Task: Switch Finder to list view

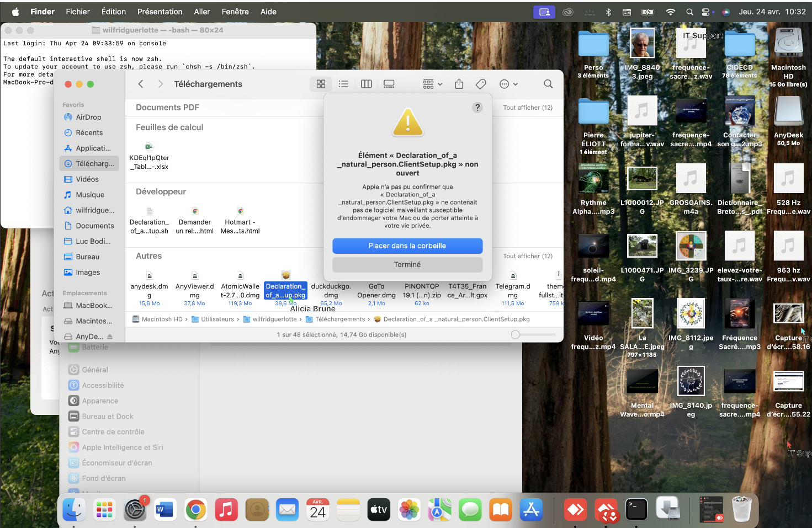Action: 343,84
